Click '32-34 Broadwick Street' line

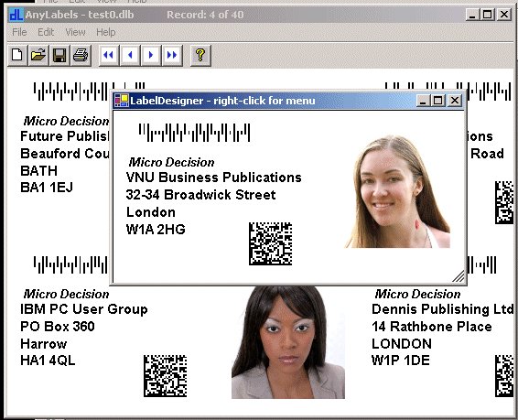pyautogui.click(x=200, y=195)
